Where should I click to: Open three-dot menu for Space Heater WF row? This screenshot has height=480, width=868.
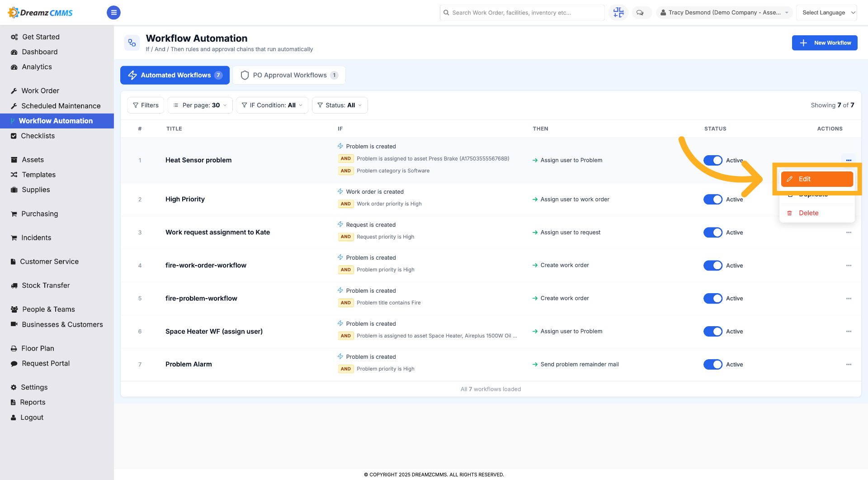(849, 332)
